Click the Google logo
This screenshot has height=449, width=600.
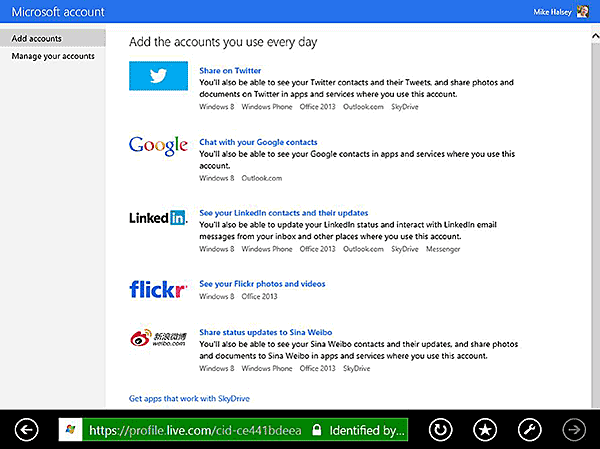tap(159, 145)
